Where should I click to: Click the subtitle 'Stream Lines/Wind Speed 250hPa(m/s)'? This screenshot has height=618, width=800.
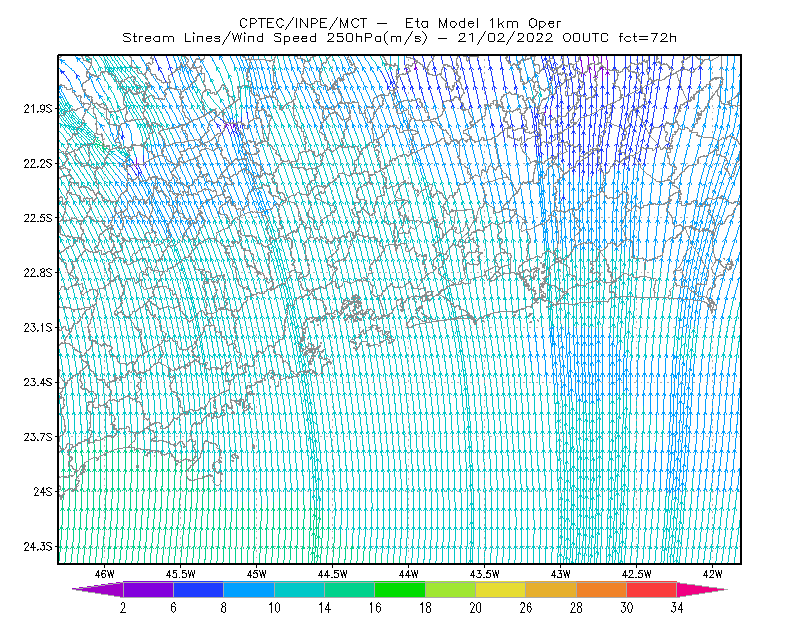pos(274,38)
